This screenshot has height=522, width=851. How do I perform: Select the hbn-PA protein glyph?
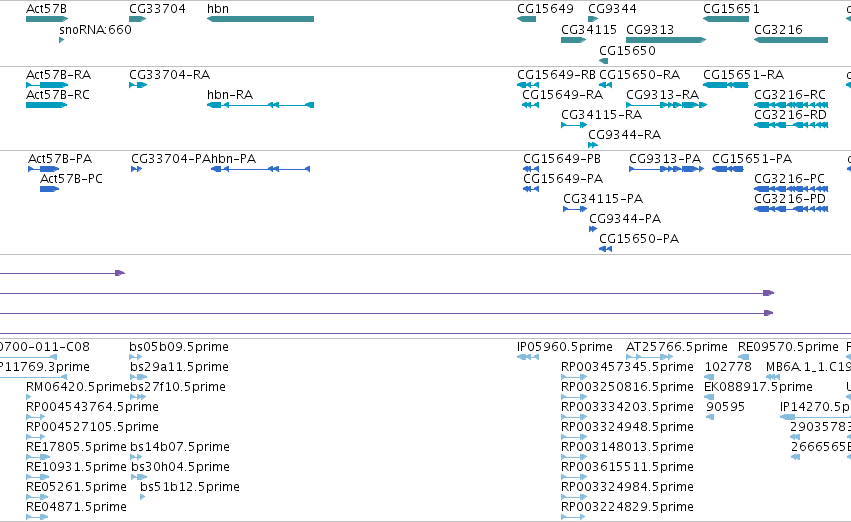click(x=261, y=169)
